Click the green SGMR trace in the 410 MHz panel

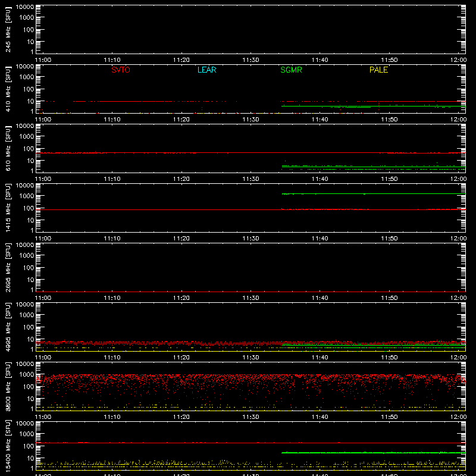pyautogui.click(x=374, y=107)
